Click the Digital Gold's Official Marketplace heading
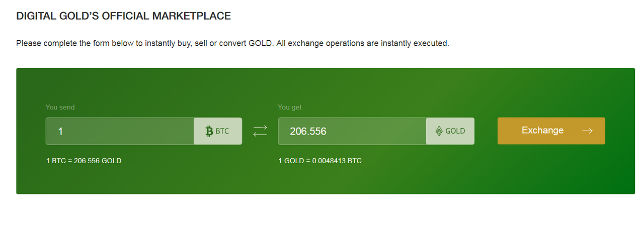 point(123,16)
